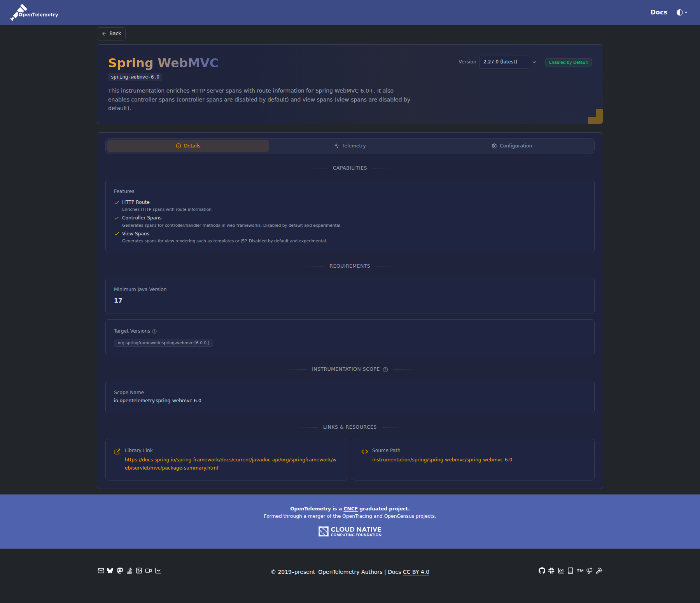Click the TM trademark icon in footer
Screen dimensions: 700x603
pyautogui.click(x=580, y=571)
